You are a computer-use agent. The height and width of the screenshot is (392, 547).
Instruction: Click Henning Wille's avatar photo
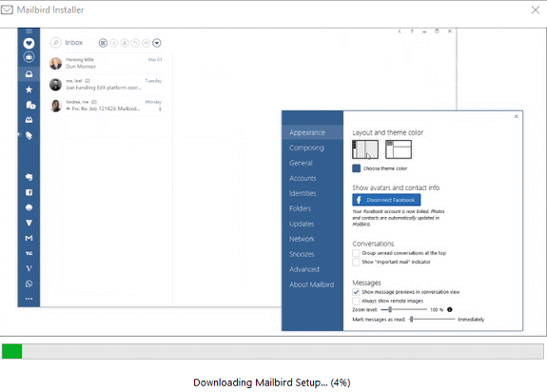[x=55, y=64]
